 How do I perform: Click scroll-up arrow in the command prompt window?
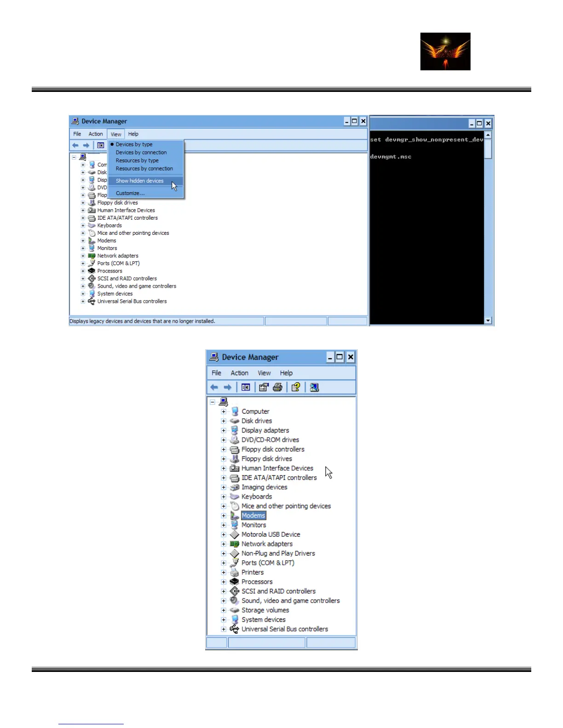point(488,135)
